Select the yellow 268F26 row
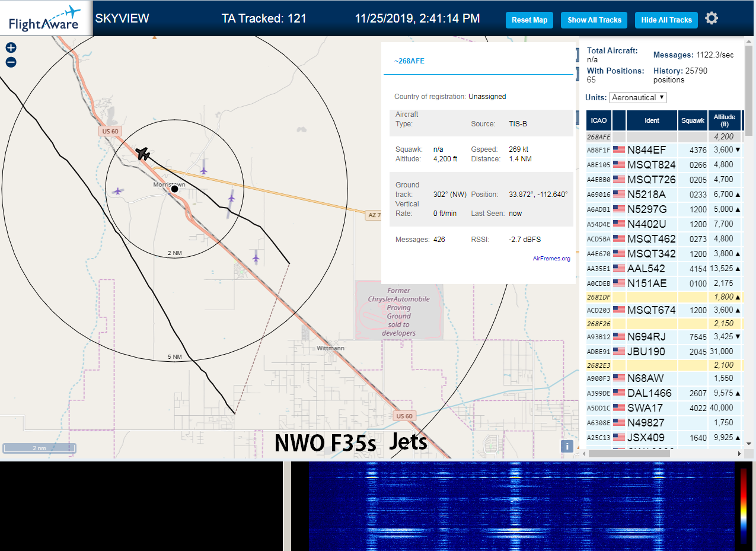Image resolution: width=756 pixels, height=551 pixels. [664, 324]
